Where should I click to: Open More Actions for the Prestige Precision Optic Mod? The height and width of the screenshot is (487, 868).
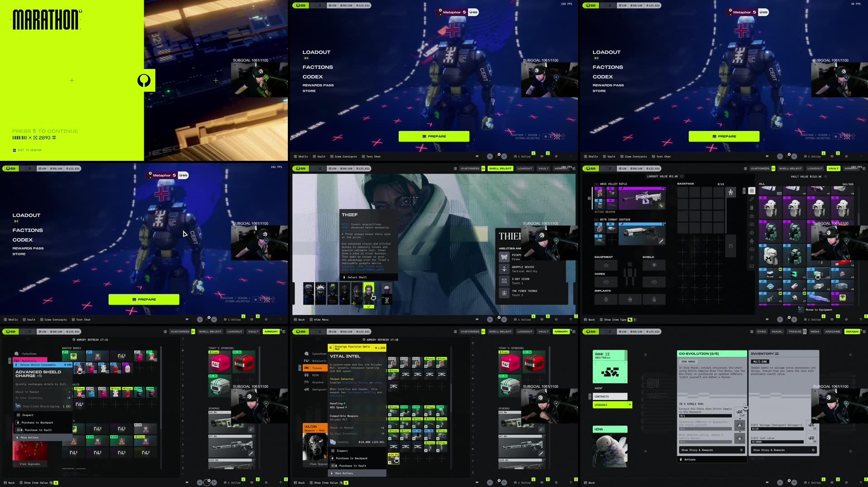tap(343, 473)
